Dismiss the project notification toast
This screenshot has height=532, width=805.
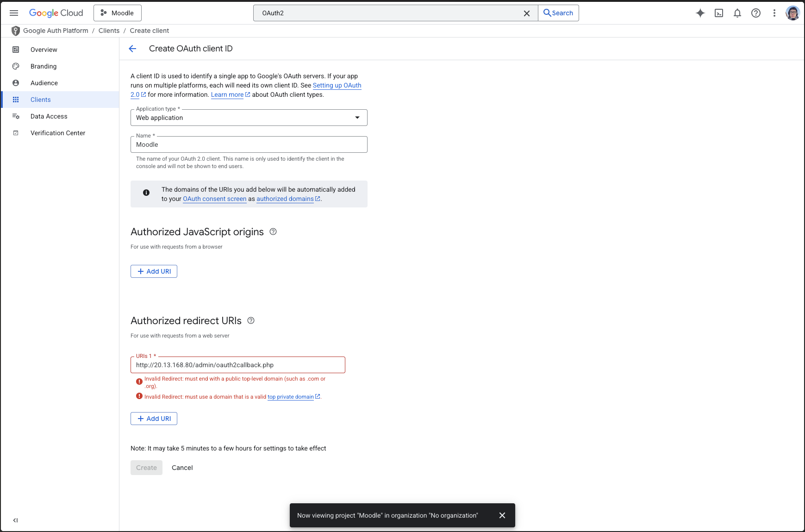(502, 515)
